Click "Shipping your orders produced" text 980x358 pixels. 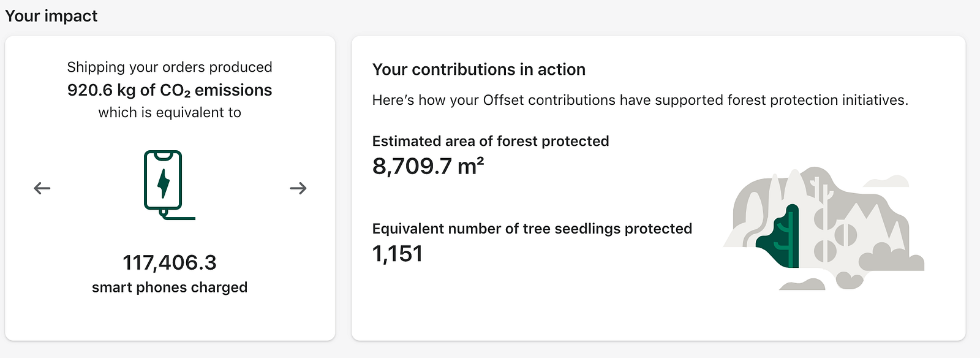pos(170,67)
